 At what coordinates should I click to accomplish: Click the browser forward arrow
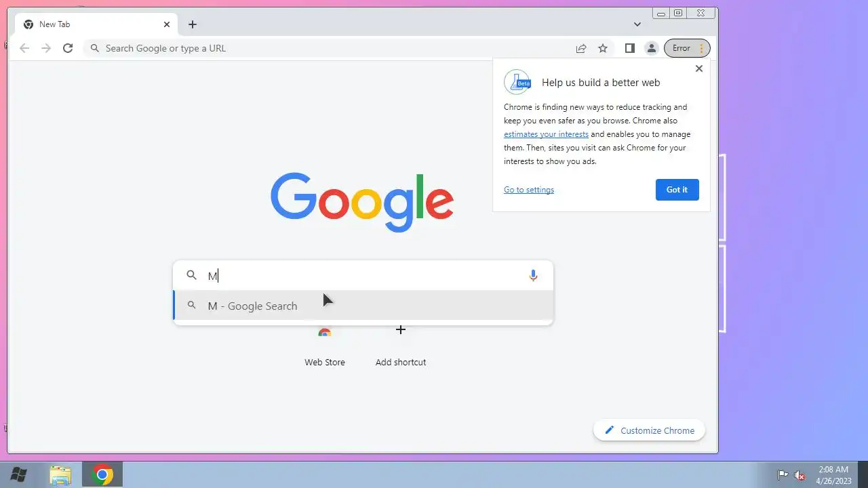coord(46,48)
